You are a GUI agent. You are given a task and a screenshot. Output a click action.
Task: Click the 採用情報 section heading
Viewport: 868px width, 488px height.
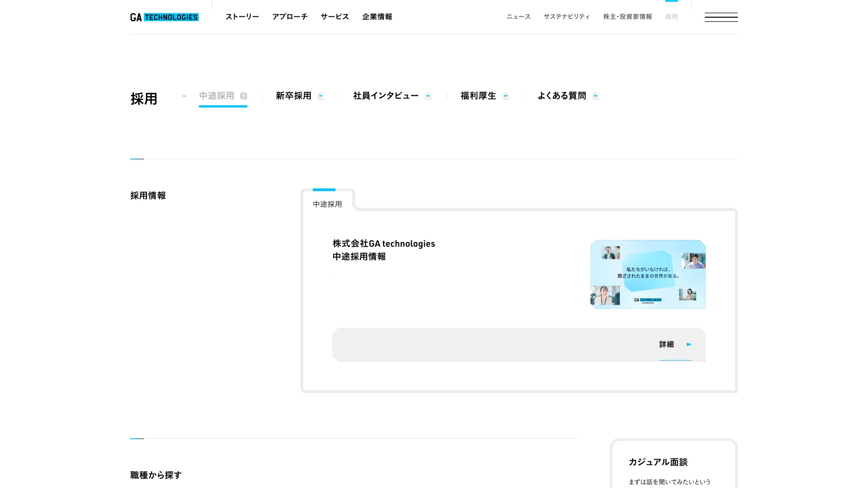(x=148, y=196)
